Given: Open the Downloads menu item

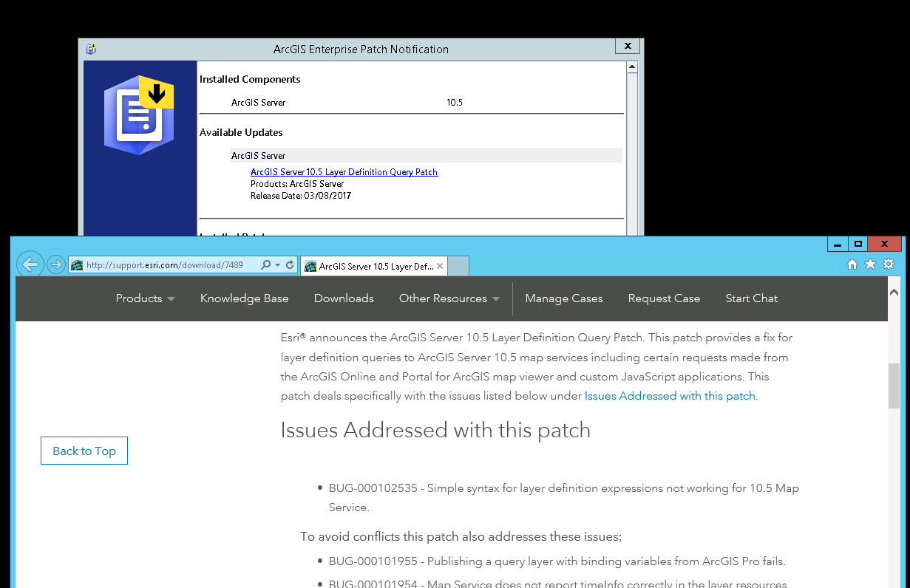Looking at the screenshot, I should (344, 298).
